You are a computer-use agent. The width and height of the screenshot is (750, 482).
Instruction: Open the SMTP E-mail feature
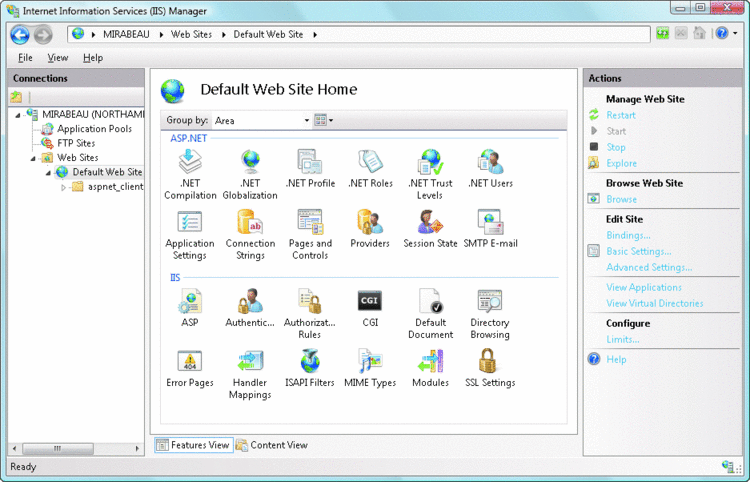tap(490, 229)
